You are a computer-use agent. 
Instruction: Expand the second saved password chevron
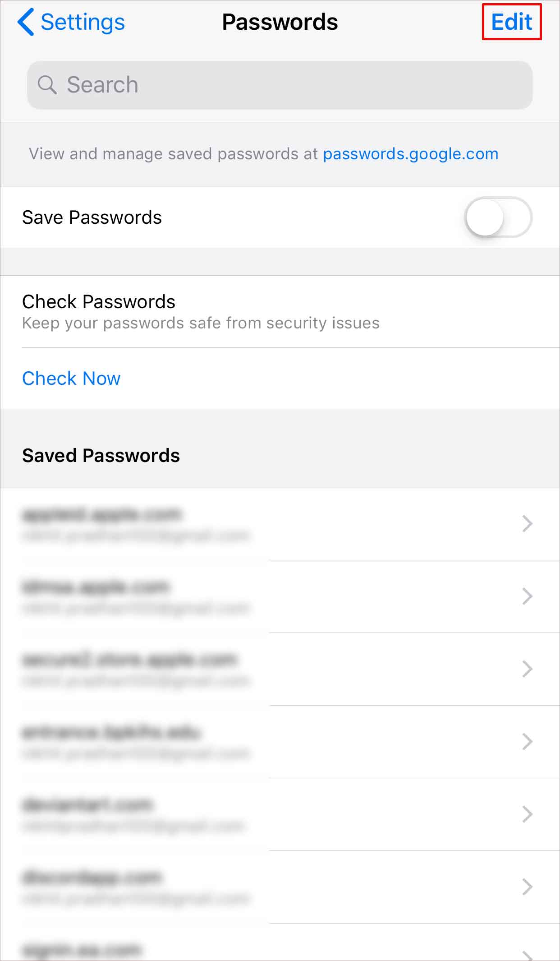click(527, 596)
